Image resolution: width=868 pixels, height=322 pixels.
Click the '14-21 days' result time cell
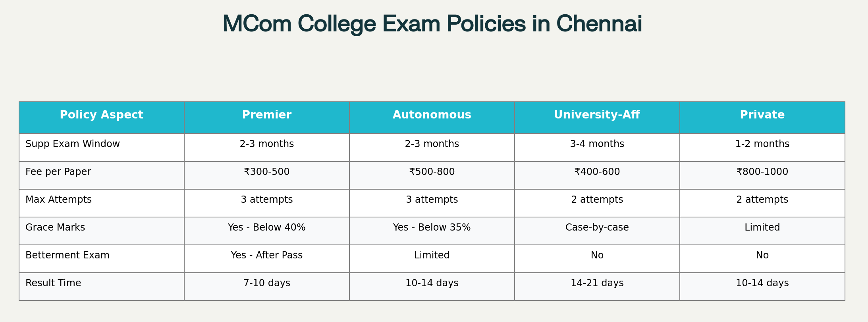pyautogui.click(x=597, y=283)
